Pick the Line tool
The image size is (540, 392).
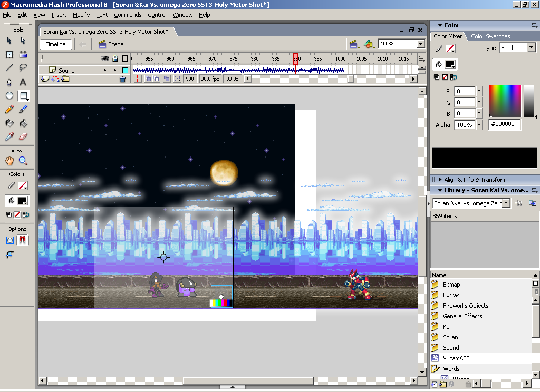9,68
